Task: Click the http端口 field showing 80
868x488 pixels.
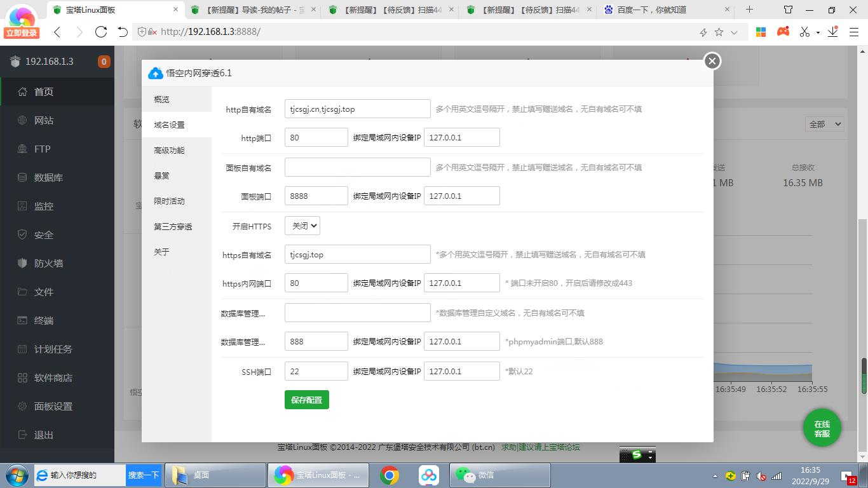Action: (x=316, y=137)
